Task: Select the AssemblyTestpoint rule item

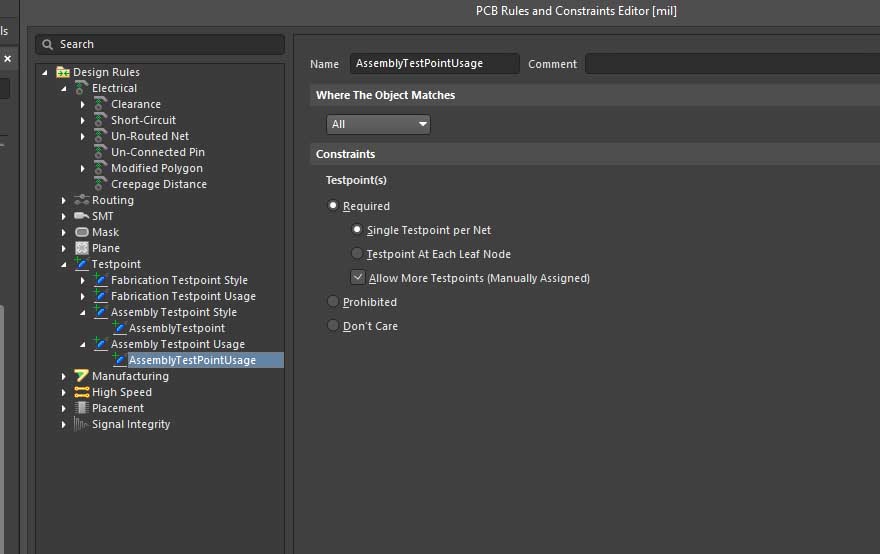Action: tap(176, 328)
